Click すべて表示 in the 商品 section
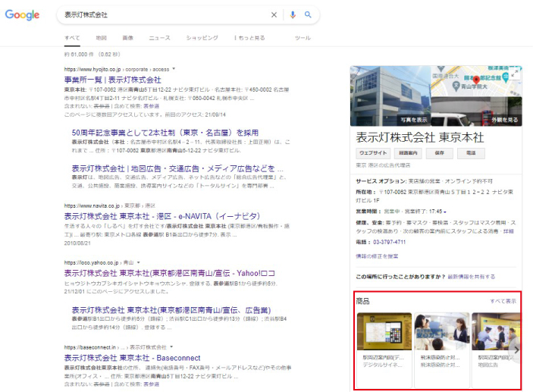 coord(503,301)
